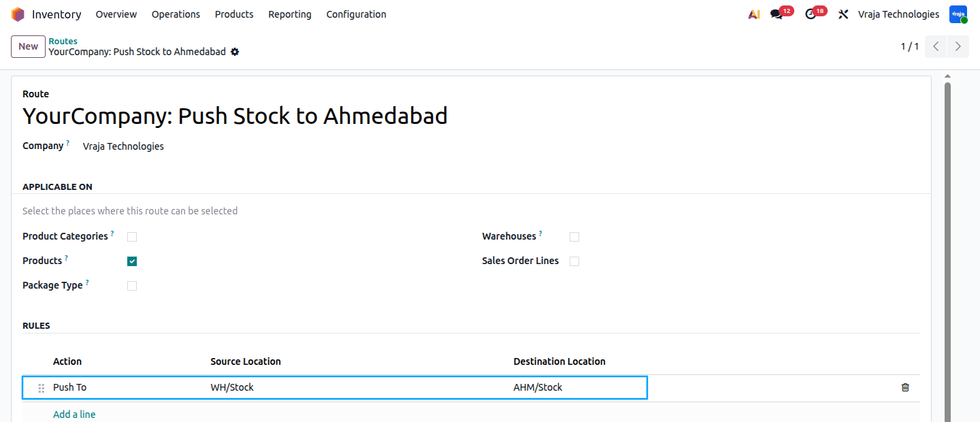
Task: Open the Reporting menu
Action: pyautogui.click(x=290, y=14)
